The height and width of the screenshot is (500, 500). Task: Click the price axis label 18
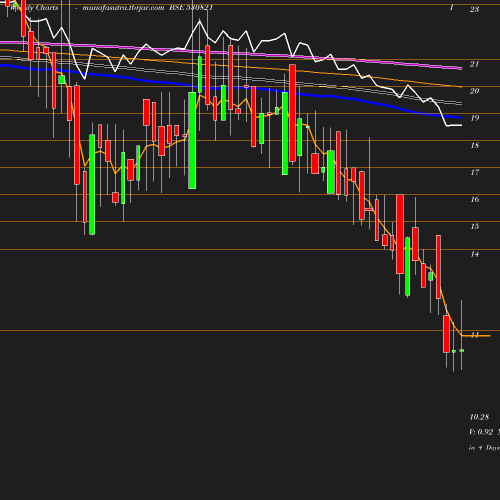tap(475, 145)
